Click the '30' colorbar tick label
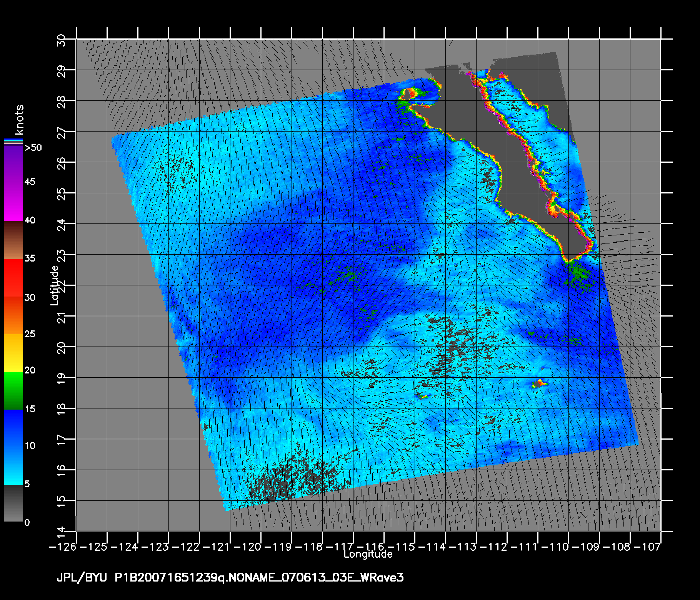Image resolution: width=700 pixels, height=600 pixels. click(30, 298)
